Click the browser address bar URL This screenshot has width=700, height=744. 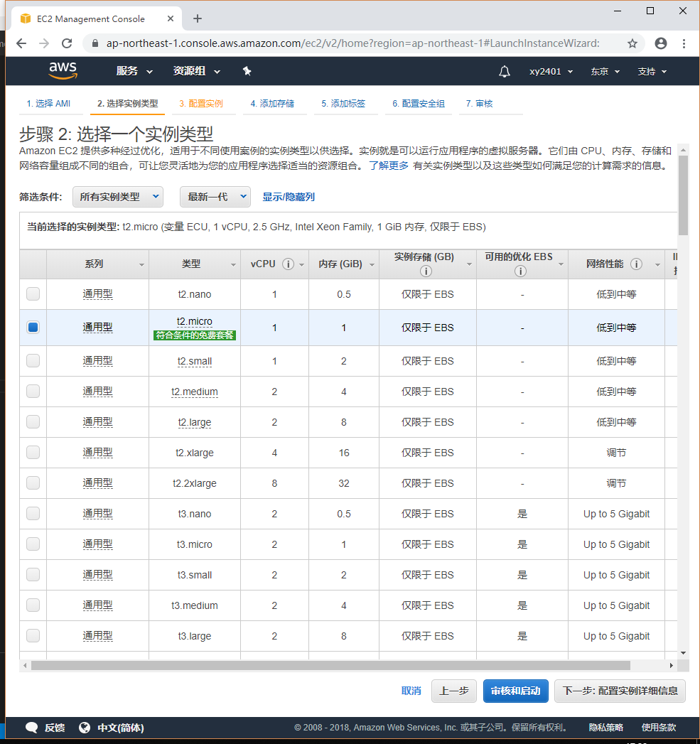tap(352, 43)
